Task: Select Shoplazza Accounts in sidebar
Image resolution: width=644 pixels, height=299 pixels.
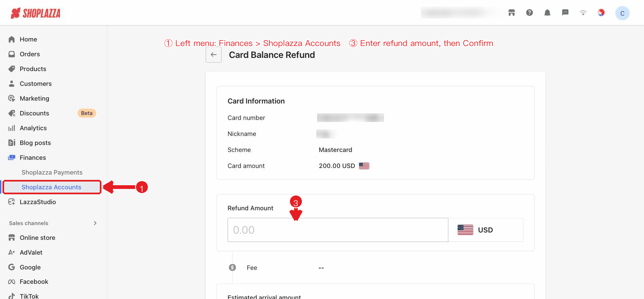Action: 52,187
